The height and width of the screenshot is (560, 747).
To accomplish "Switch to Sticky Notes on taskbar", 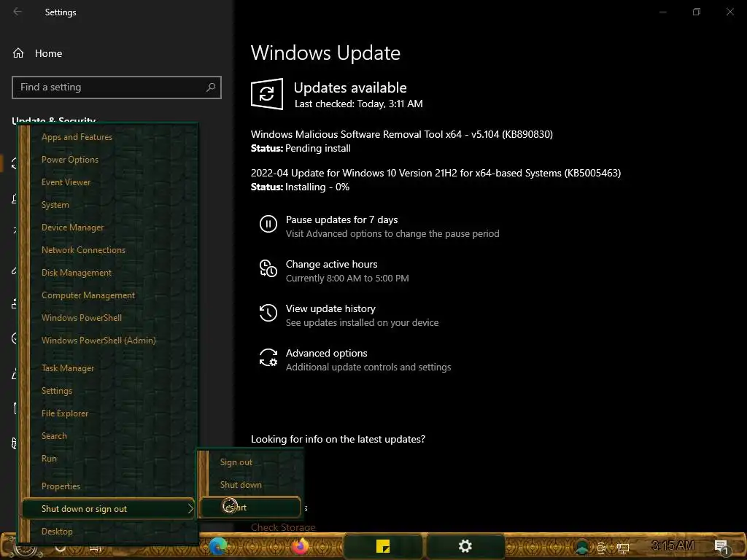I will point(382,546).
